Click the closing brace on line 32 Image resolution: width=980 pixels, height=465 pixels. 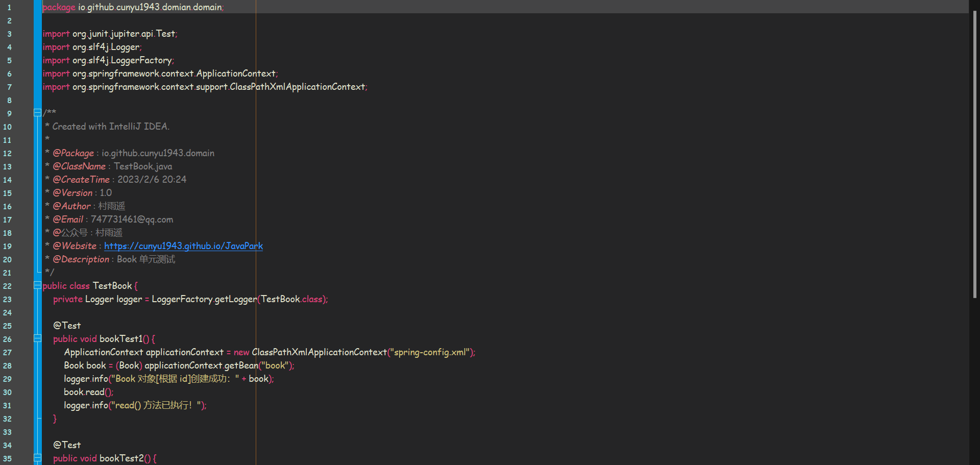(x=55, y=419)
